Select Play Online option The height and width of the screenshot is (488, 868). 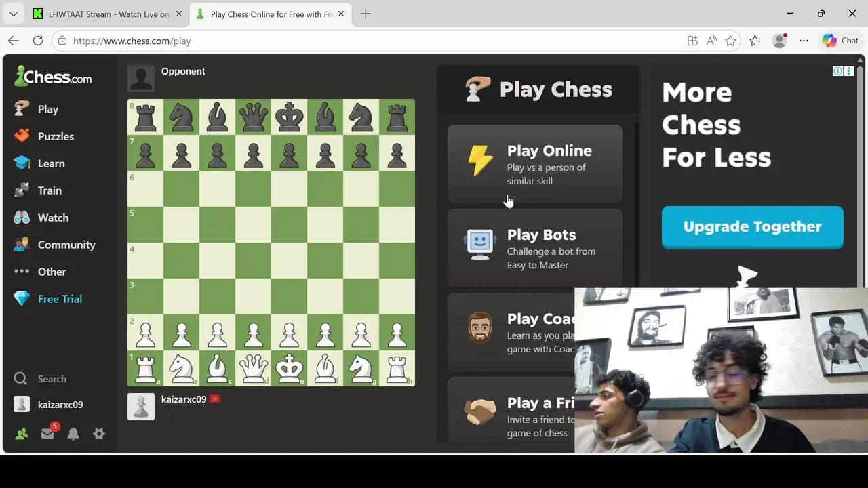534,164
